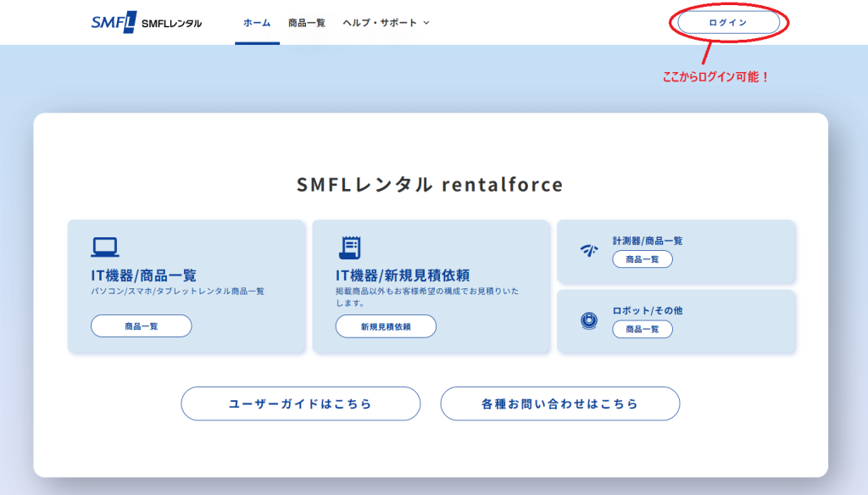Expand the ヘルプ・サポート dropdown menu
The height and width of the screenshot is (495, 868).
[x=386, y=23]
